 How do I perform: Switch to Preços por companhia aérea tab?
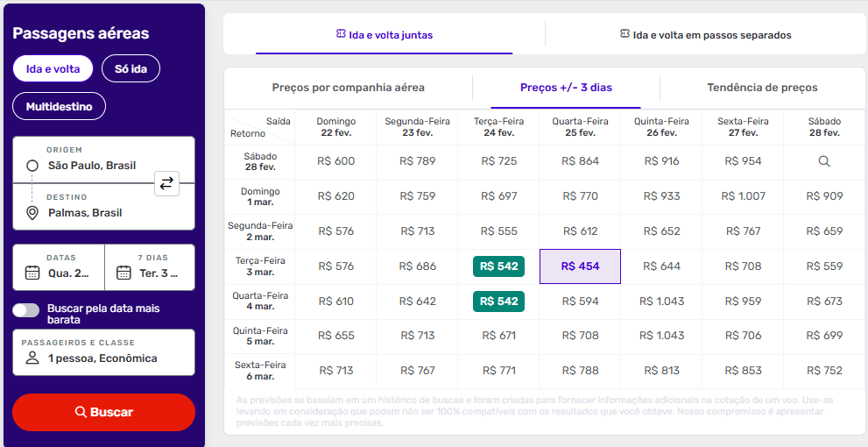coord(348,88)
